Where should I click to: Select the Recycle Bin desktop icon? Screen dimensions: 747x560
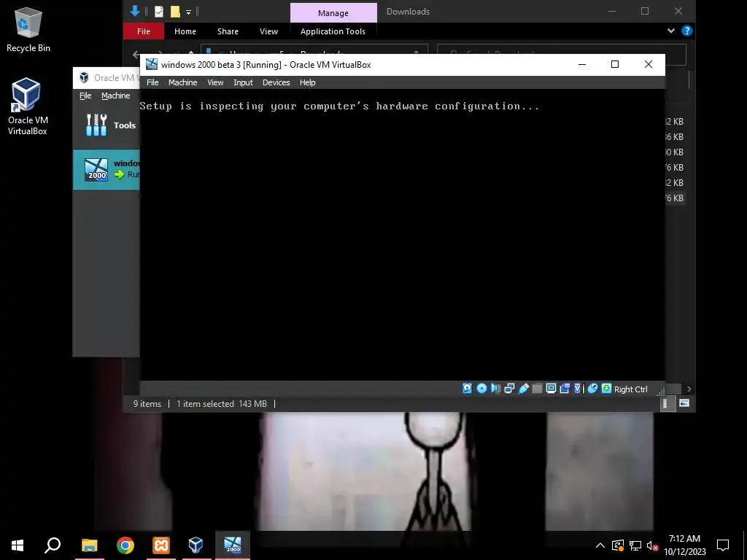coord(28,30)
